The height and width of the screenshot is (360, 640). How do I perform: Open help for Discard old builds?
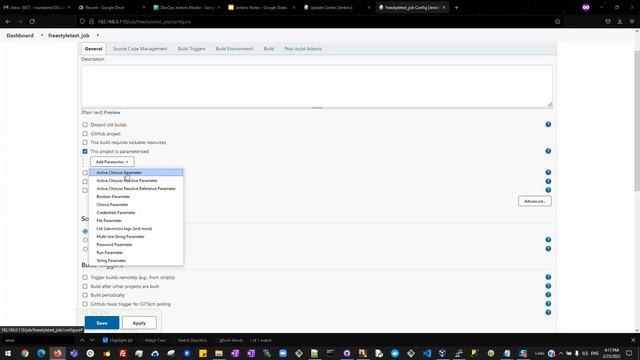pyautogui.click(x=548, y=124)
